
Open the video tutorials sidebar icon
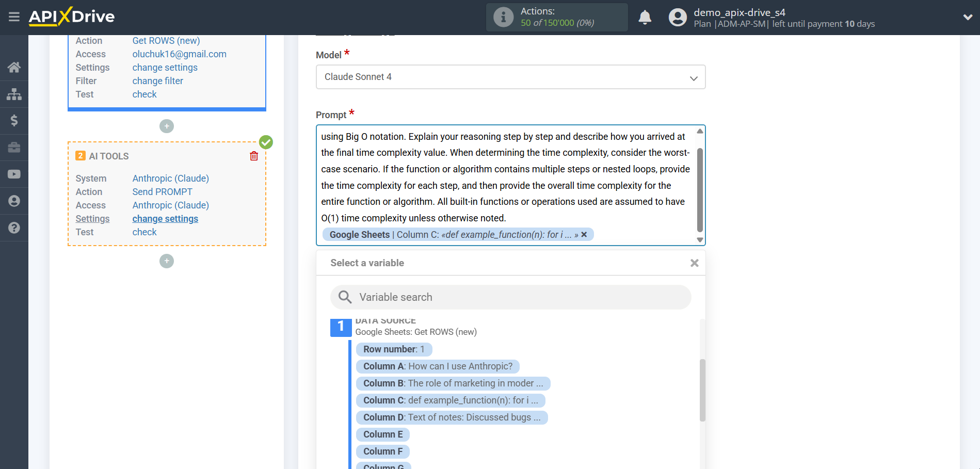(14, 174)
